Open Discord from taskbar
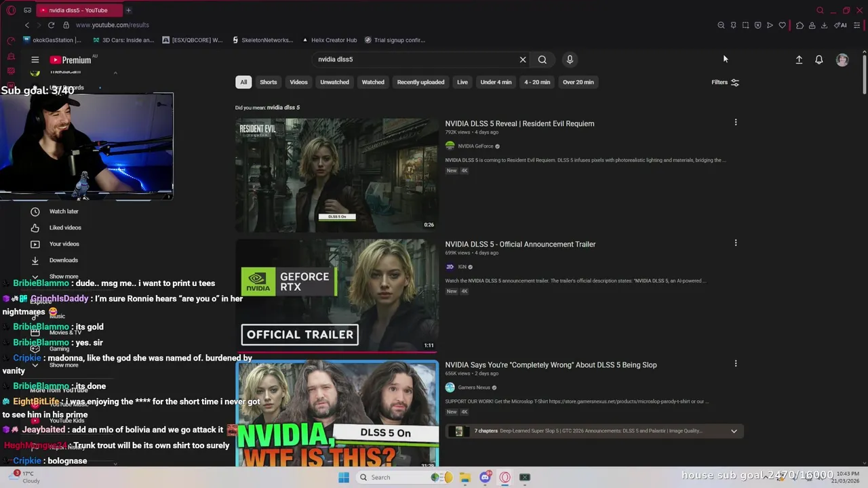 (485, 477)
